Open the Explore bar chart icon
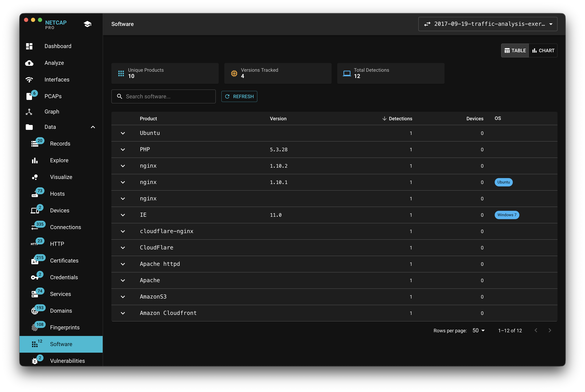 coord(35,160)
